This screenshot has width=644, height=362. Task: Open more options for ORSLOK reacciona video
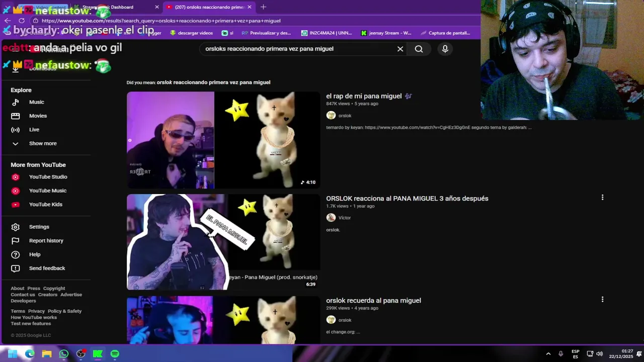[x=602, y=198]
